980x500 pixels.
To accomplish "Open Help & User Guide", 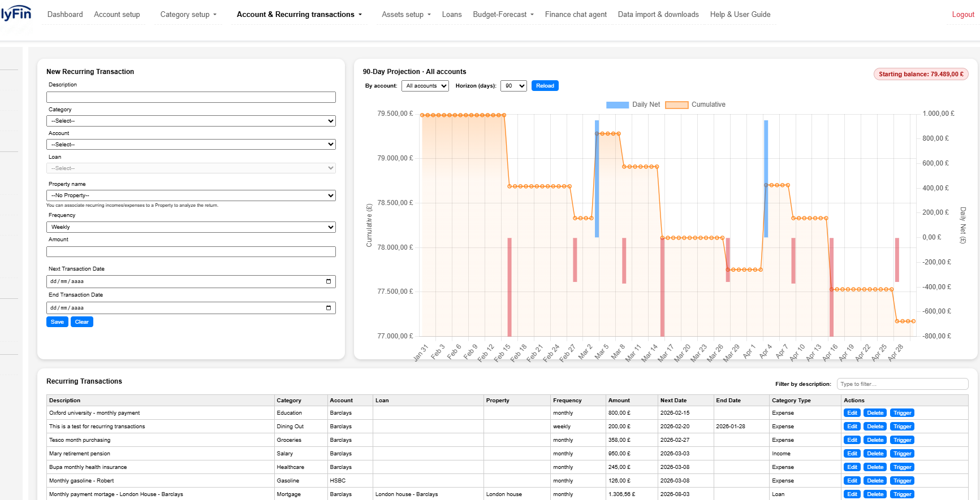I will point(740,15).
